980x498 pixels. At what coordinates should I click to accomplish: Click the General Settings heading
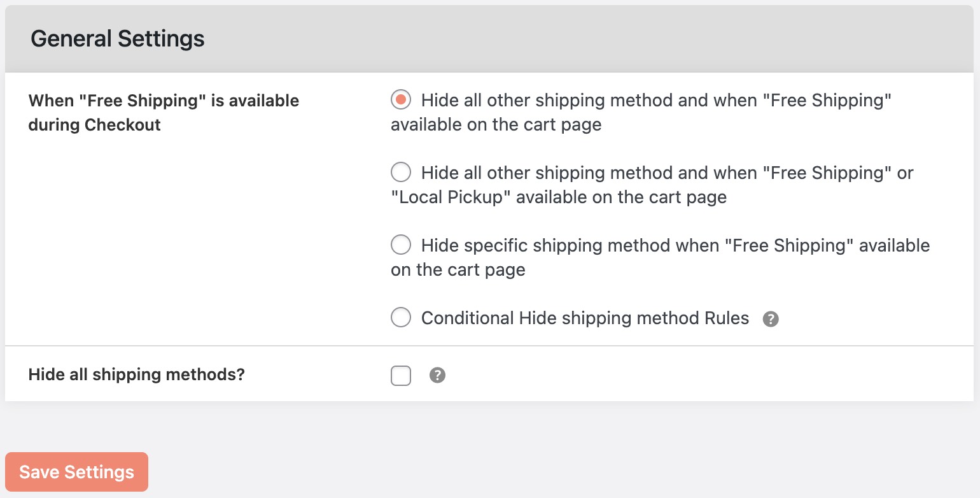pyautogui.click(x=118, y=39)
